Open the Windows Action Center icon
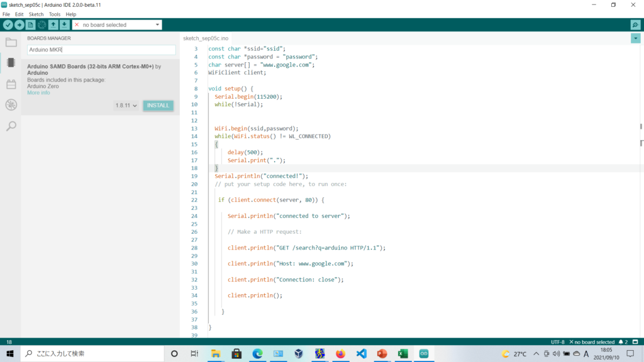 point(630,353)
